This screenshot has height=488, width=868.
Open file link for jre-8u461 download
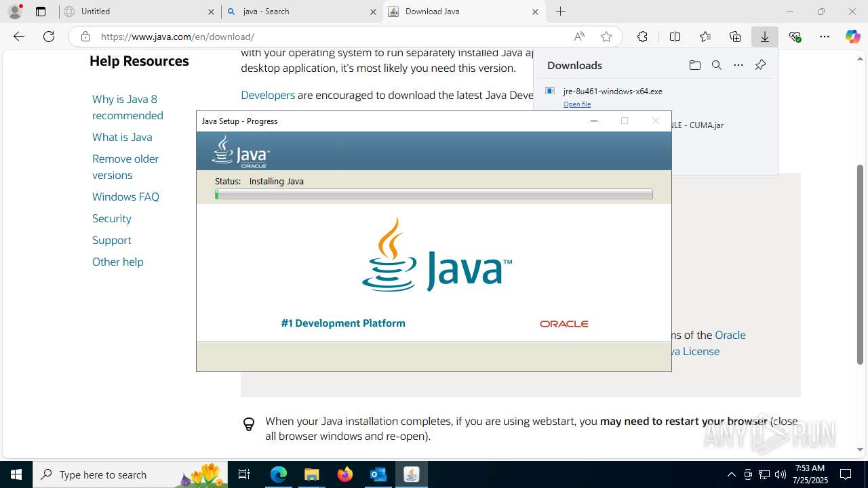pyautogui.click(x=577, y=104)
